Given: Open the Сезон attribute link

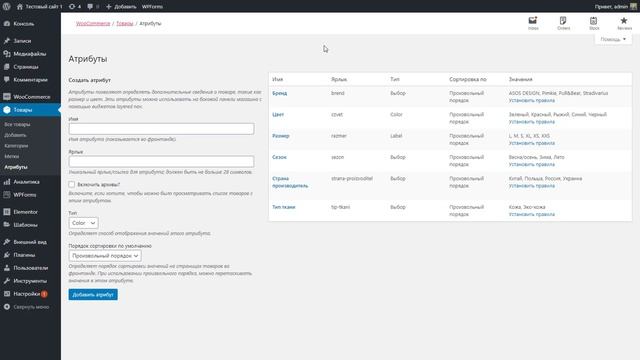Looking at the screenshot, I should 280,157.
